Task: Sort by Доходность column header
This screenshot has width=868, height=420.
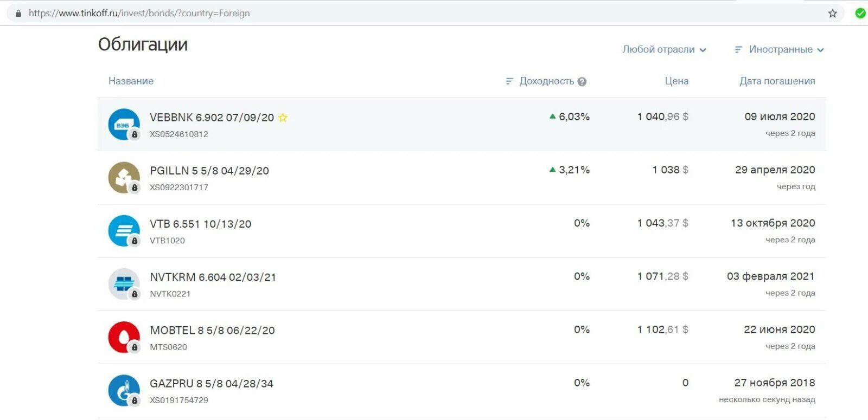Action: (546, 81)
